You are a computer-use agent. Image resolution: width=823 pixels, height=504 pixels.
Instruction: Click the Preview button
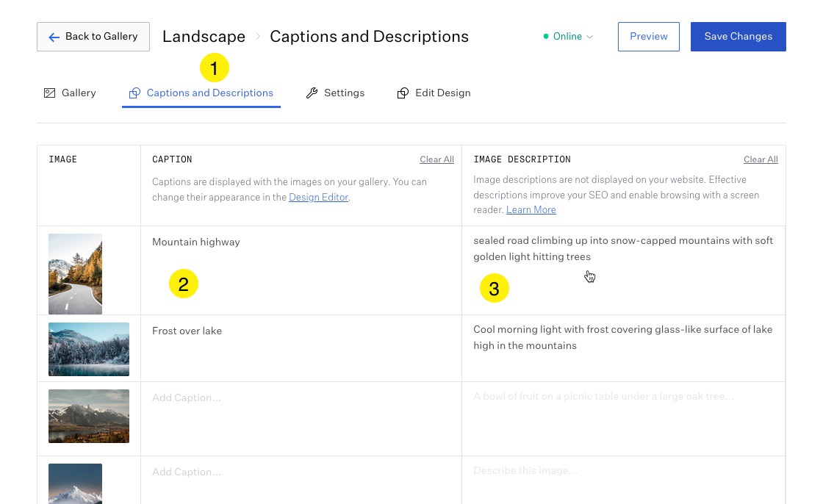pos(648,37)
